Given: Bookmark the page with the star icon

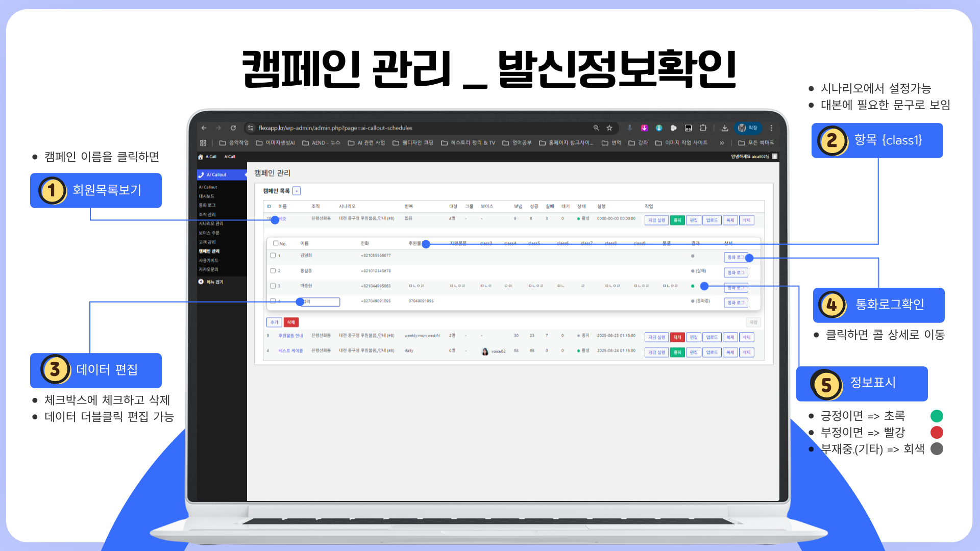Looking at the screenshot, I should [x=609, y=128].
